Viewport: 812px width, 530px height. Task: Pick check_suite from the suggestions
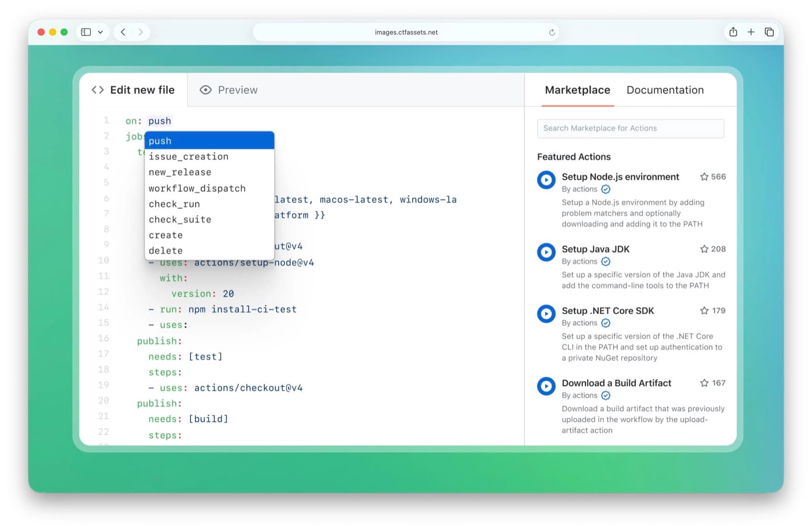[x=210, y=220]
